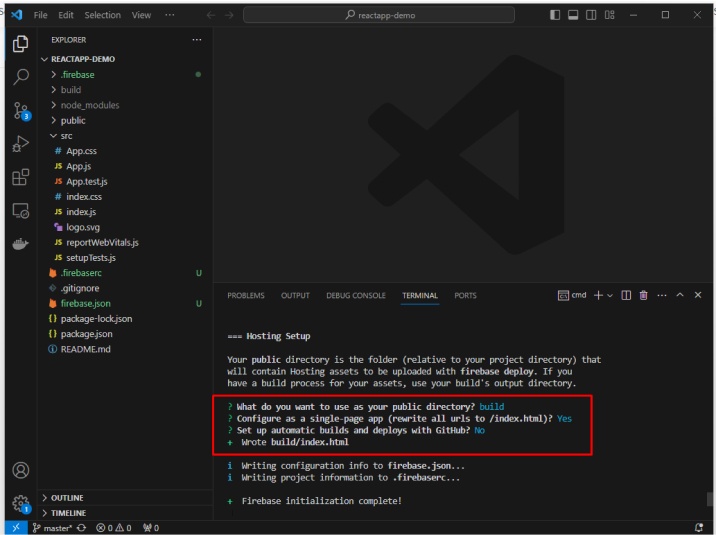The width and height of the screenshot is (716, 535).
Task: Open the Selection menu
Action: point(102,15)
